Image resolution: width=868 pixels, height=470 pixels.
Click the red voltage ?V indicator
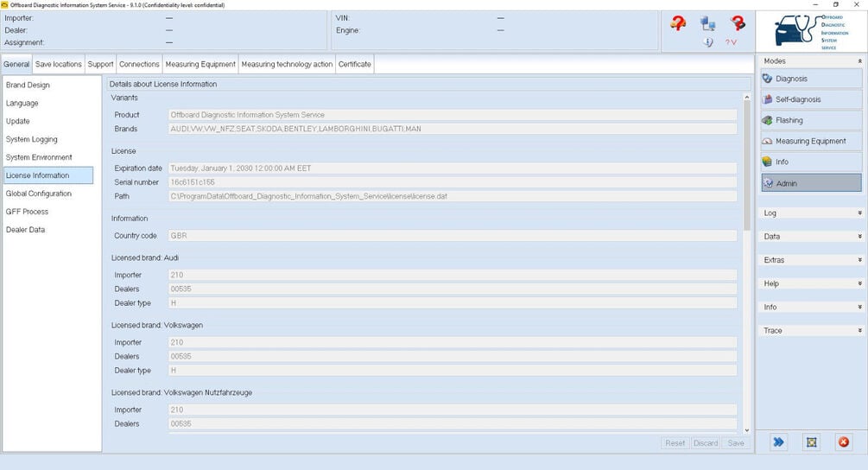tap(732, 42)
